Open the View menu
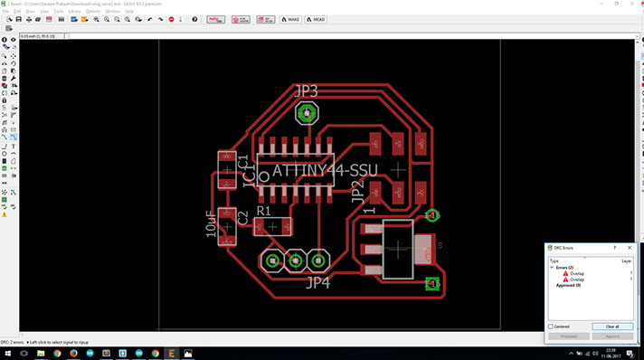This screenshot has height=360, width=644. (x=44, y=11)
